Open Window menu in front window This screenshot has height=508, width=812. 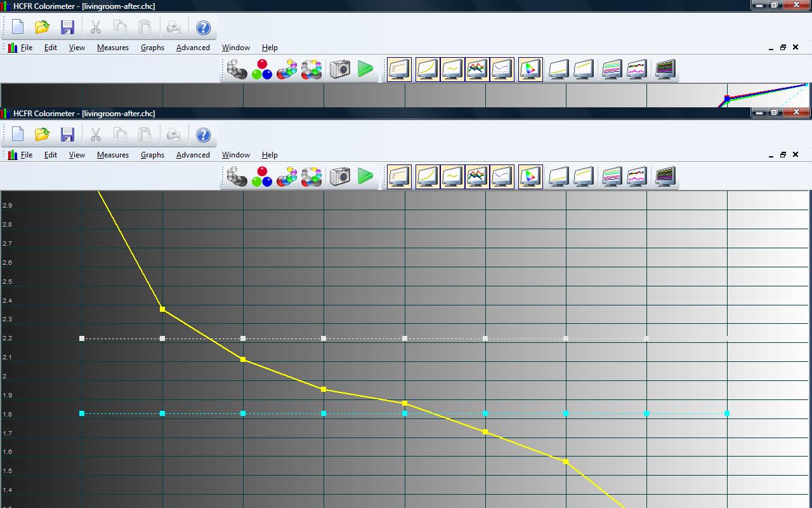pos(236,155)
